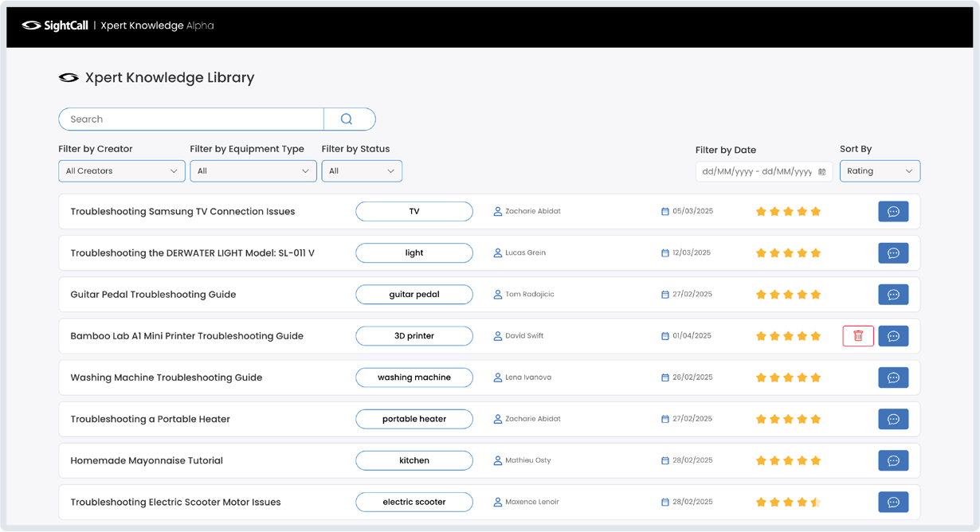Viewport: 980px width, 532px height.
Task: Open chat for the DERWATER LIGHT guide
Action: 893,253
